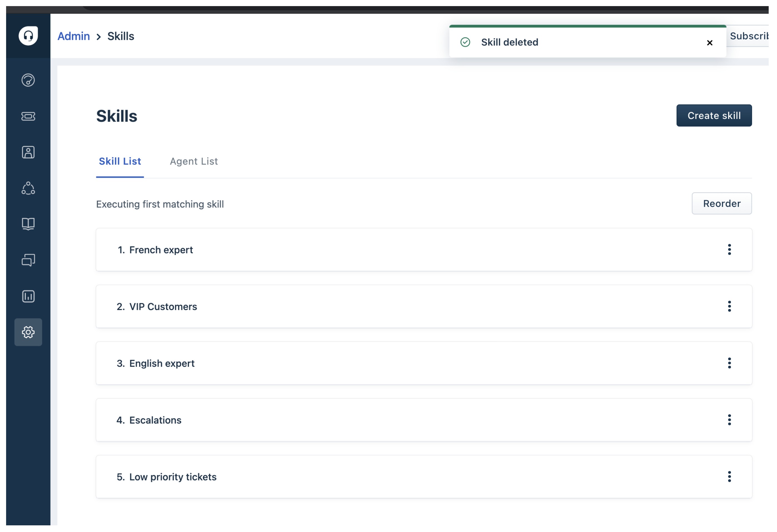Open the social connections sidebar icon
This screenshot has height=532, width=777.
point(28,188)
